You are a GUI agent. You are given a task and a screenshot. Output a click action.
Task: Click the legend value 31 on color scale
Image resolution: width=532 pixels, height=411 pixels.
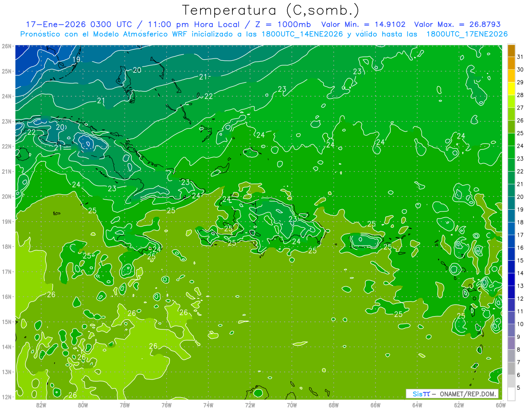pyautogui.click(x=520, y=56)
